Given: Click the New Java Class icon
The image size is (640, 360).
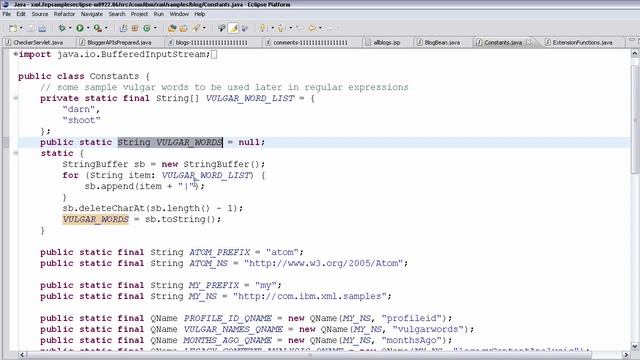Looking at the screenshot, I should coord(147,28).
